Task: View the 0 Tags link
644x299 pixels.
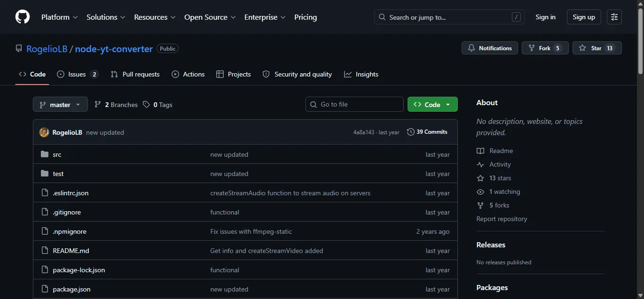Action: 157,105
